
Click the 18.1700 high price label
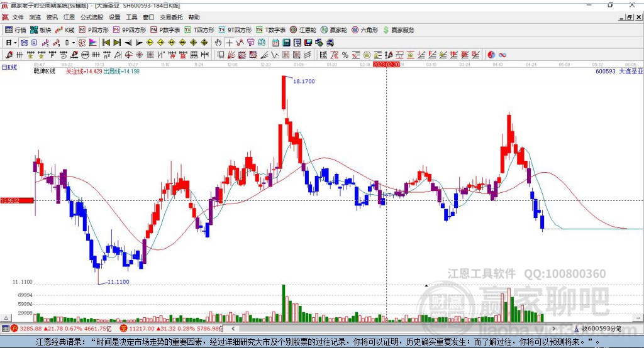[304, 81]
